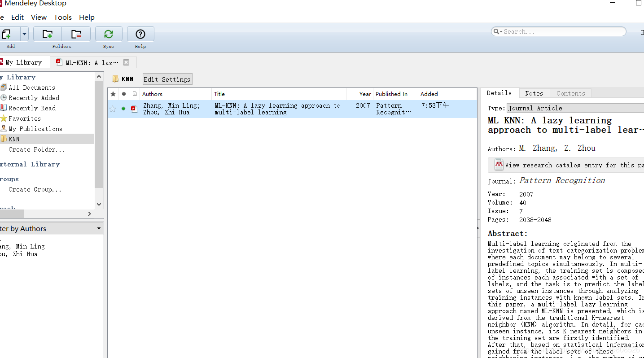The width and height of the screenshot is (644, 358).
Task: Sort by the Title column header
Action: pos(279,94)
